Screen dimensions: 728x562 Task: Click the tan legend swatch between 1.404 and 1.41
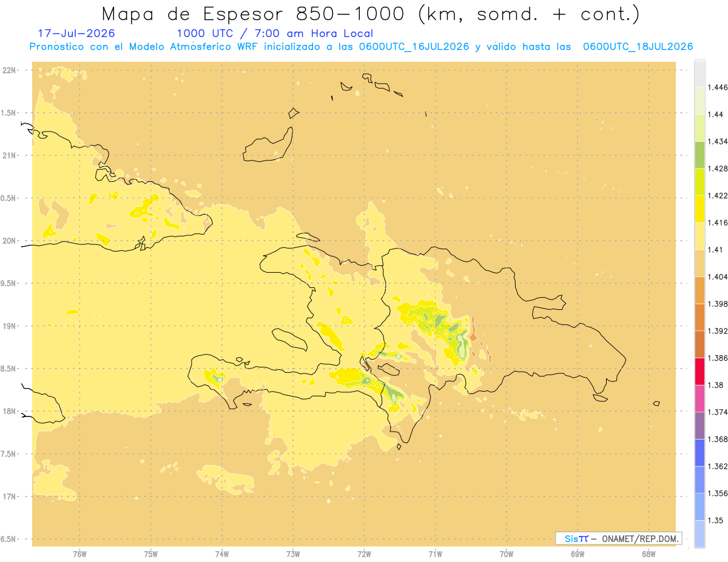point(699,263)
